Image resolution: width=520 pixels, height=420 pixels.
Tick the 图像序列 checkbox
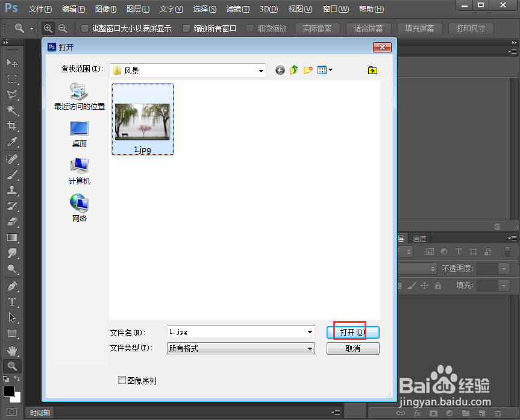pyautogui.click(x=122, y=380)
